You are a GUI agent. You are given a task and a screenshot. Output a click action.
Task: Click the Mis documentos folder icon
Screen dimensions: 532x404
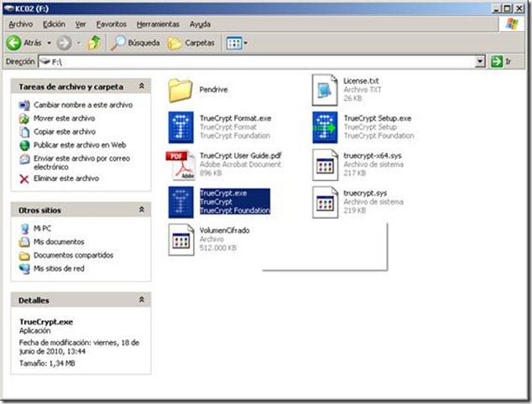click(x=24, y=242)
